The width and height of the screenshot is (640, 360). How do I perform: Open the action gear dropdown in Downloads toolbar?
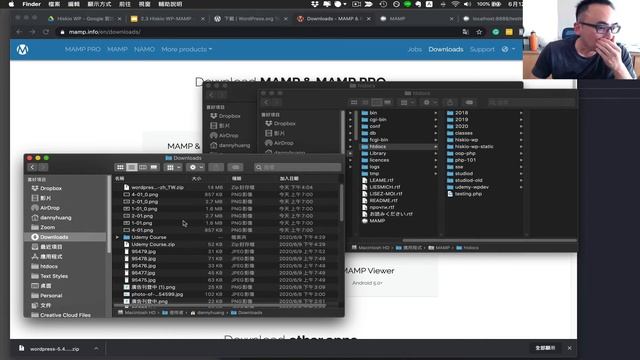(196, 167)
